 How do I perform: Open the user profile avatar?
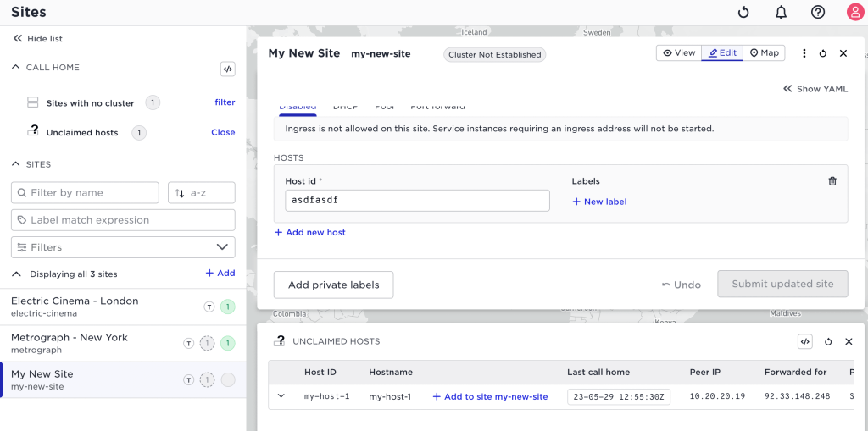coord(855,12)
